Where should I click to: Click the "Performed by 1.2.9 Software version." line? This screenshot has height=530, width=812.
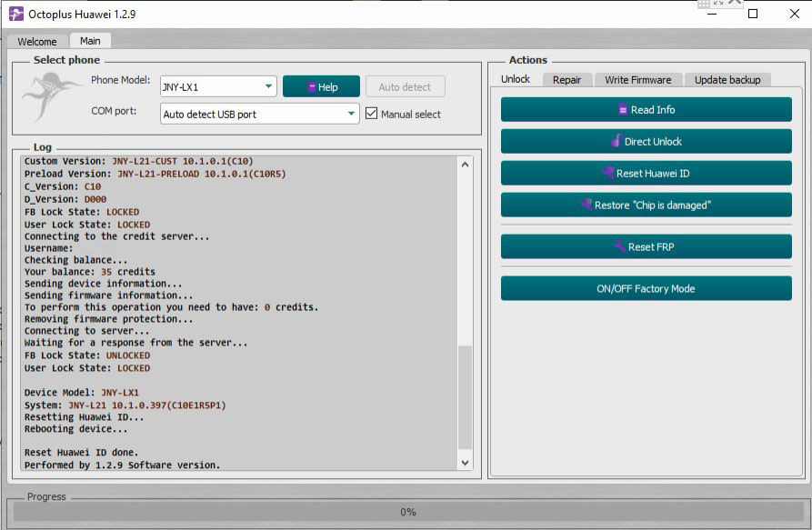coord(122,465)
